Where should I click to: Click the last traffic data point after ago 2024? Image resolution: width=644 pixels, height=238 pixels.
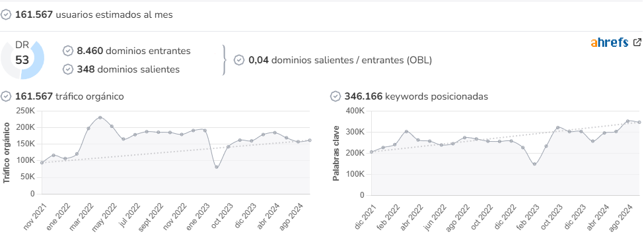point(310,140)
